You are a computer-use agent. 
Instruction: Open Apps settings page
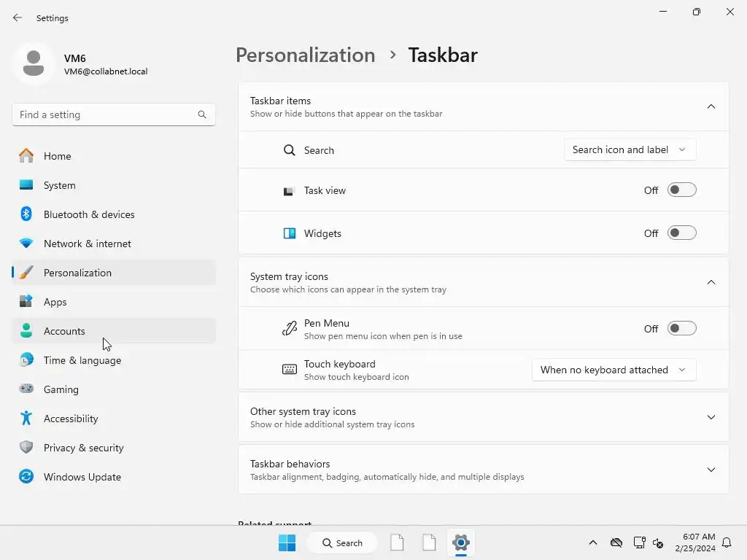coord(113,301)
